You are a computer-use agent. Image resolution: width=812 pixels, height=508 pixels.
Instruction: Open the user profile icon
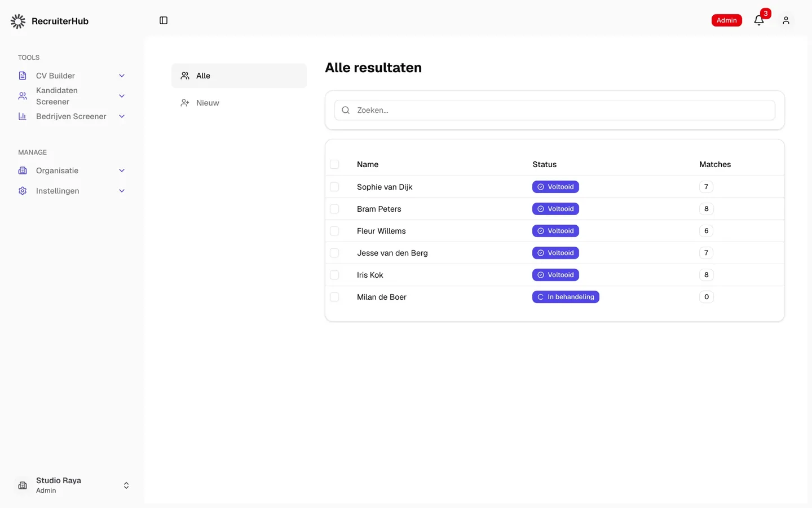(786, 20)
